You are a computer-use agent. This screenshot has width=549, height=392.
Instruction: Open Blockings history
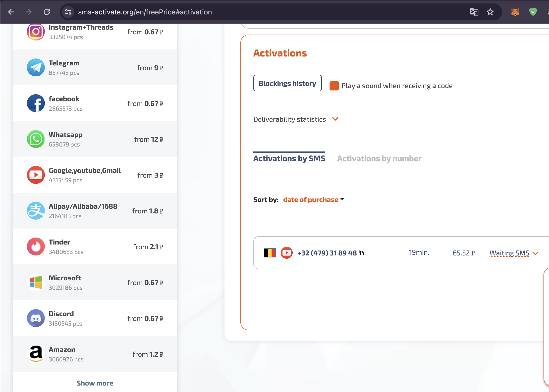point(287,83)
